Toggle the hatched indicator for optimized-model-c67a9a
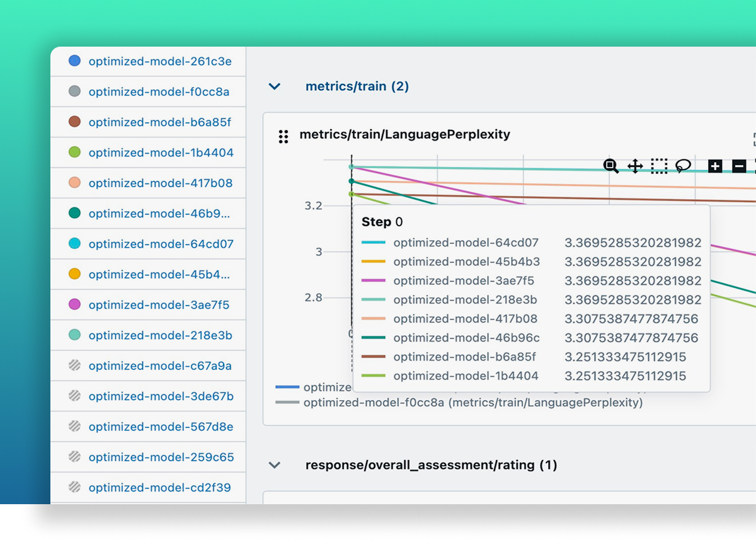The image size is (756, 542). pyautogui.click(x=76, y=366)
